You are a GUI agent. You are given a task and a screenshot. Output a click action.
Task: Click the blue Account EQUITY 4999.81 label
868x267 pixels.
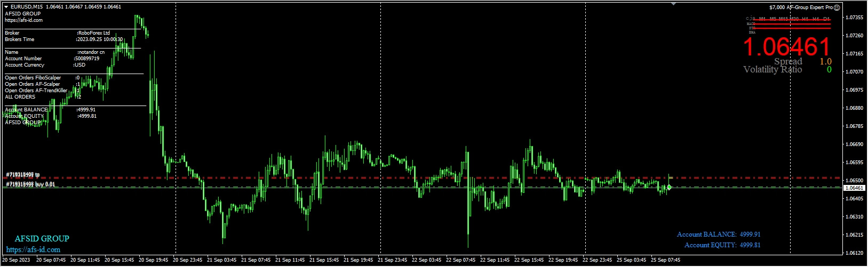(x=722, y=245)
